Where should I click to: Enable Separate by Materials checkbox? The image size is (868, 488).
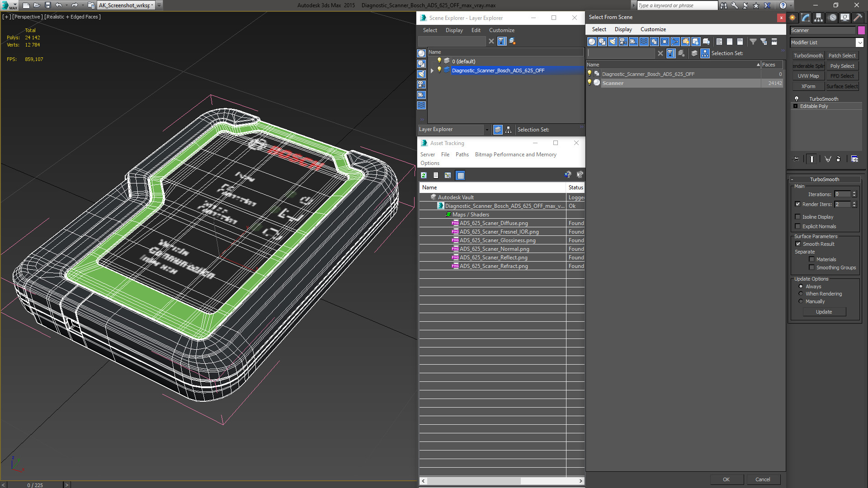812,259
